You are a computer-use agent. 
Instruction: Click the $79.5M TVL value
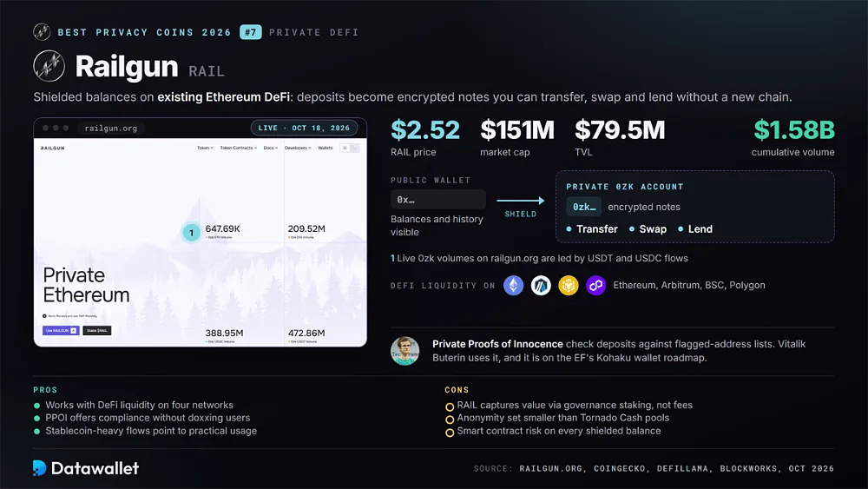click(x=620, y=130)
